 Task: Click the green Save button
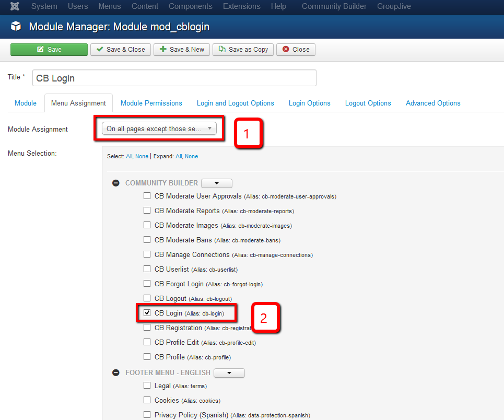click(49, 50)
